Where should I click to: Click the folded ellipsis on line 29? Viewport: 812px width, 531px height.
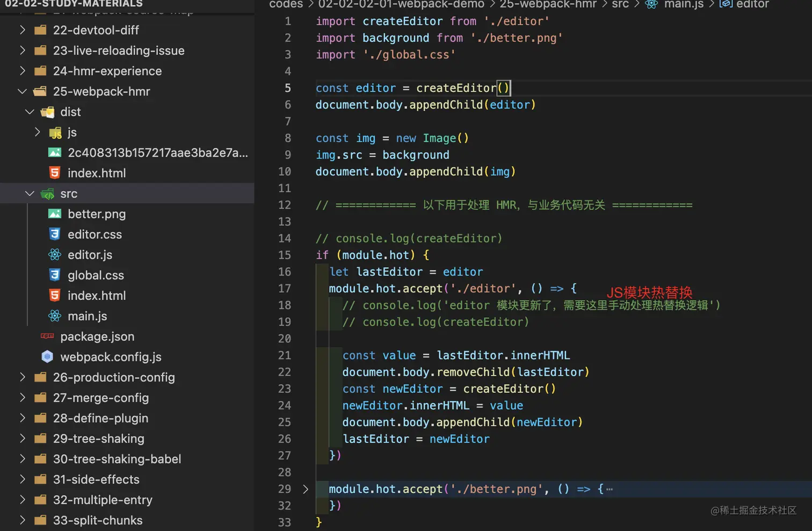(x=610, y=489)
